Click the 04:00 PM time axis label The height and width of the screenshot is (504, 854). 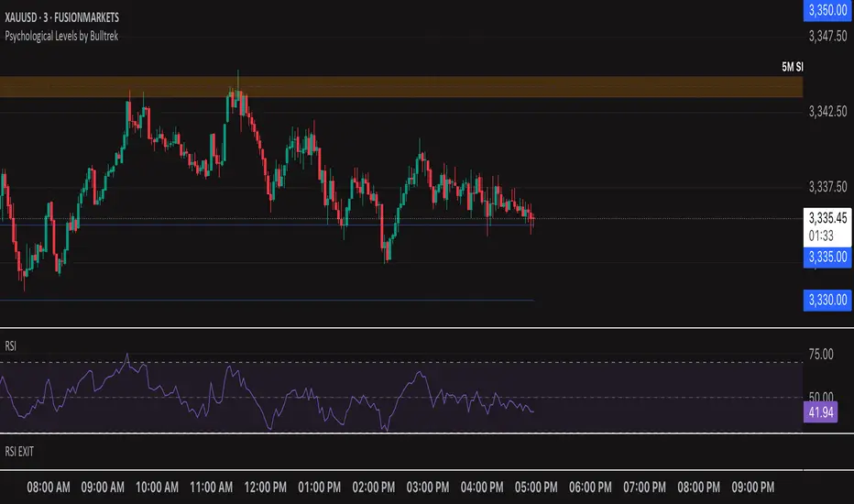click(482, 488)
